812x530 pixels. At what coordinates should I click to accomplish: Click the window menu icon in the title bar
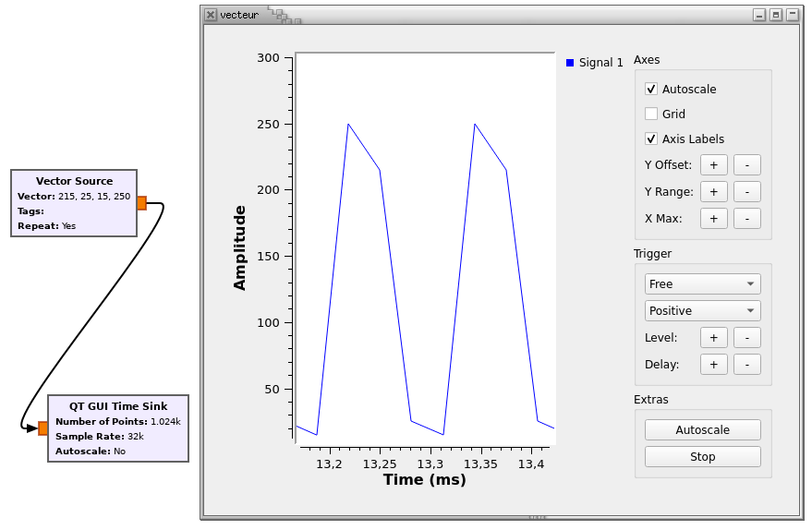pos(211,15)
